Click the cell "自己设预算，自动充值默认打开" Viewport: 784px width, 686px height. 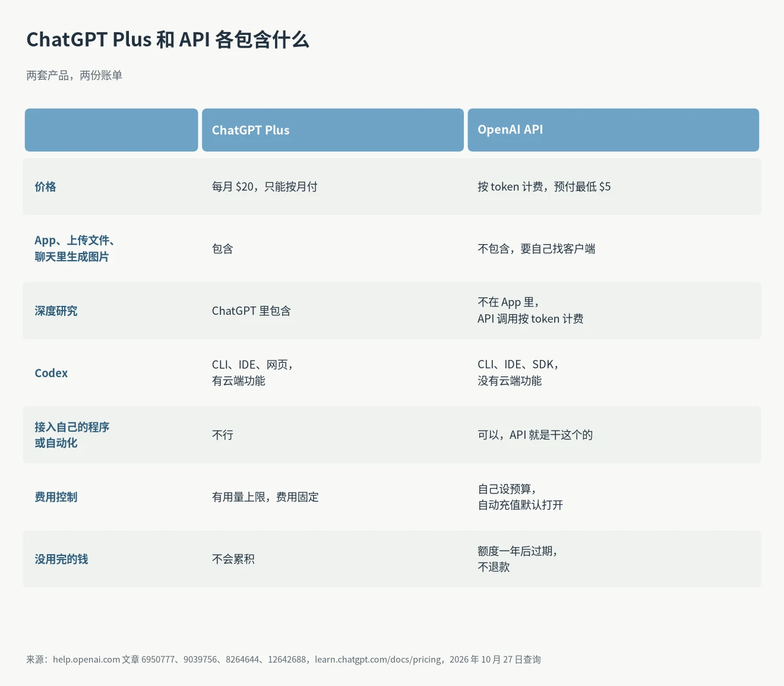click(x=520, y=497)
